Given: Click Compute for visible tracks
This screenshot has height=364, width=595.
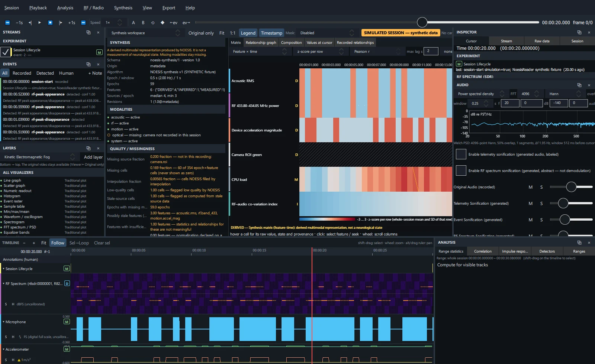Looking at the screenshot, I should (463, 265).
